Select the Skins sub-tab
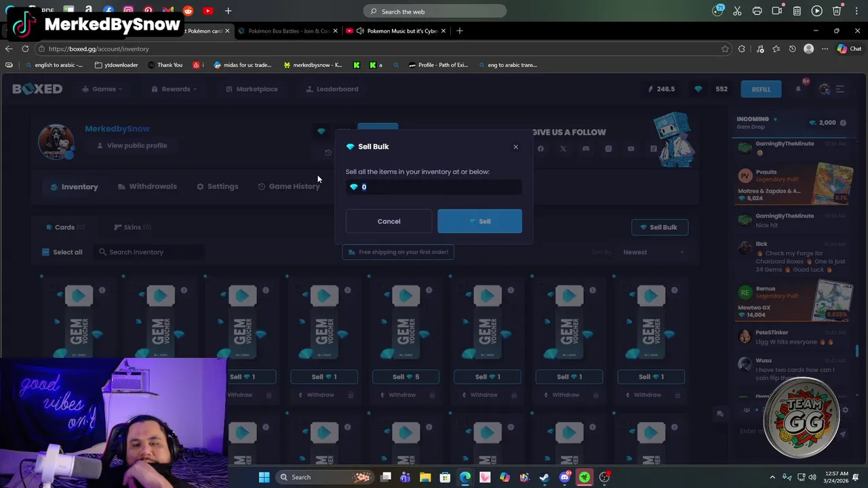The height and width of the screenshot is (488, 868). (x=132, y=227)
